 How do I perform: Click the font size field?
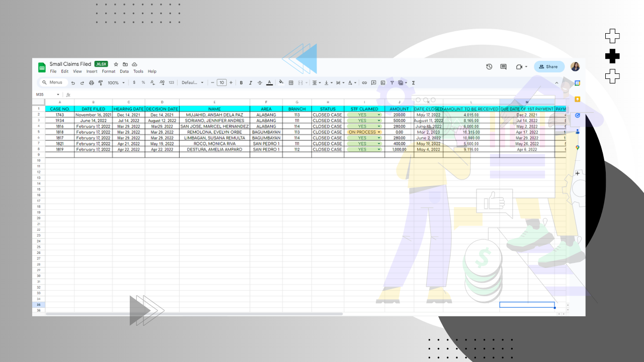tap(221, 82)
